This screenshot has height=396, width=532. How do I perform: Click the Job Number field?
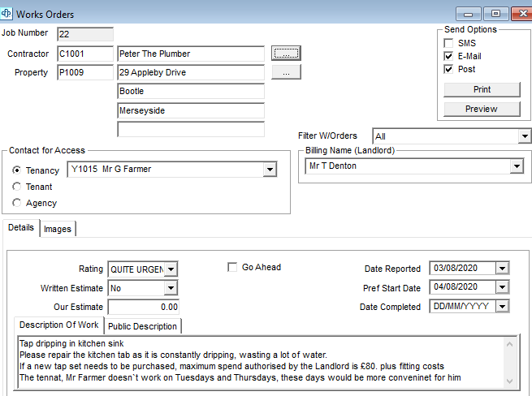[x=85, y=34]
